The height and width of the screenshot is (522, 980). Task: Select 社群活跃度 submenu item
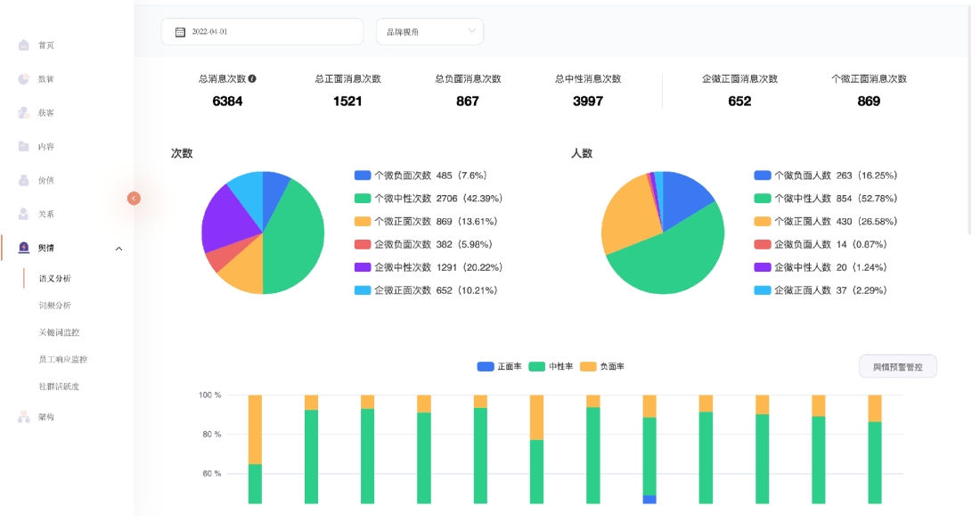59,387
